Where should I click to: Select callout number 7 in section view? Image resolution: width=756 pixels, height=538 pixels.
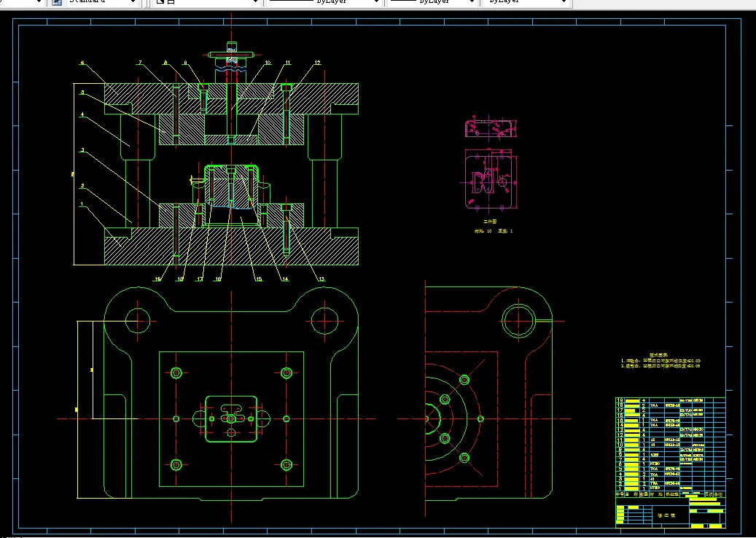tap(140, 63)
